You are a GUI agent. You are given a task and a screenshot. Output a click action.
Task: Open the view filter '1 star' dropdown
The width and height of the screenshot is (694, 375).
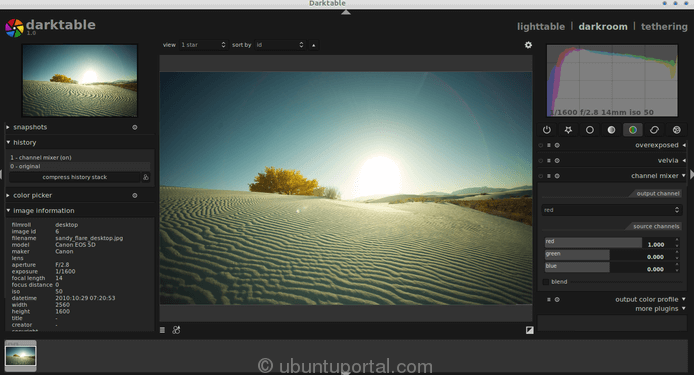[203, 45]
